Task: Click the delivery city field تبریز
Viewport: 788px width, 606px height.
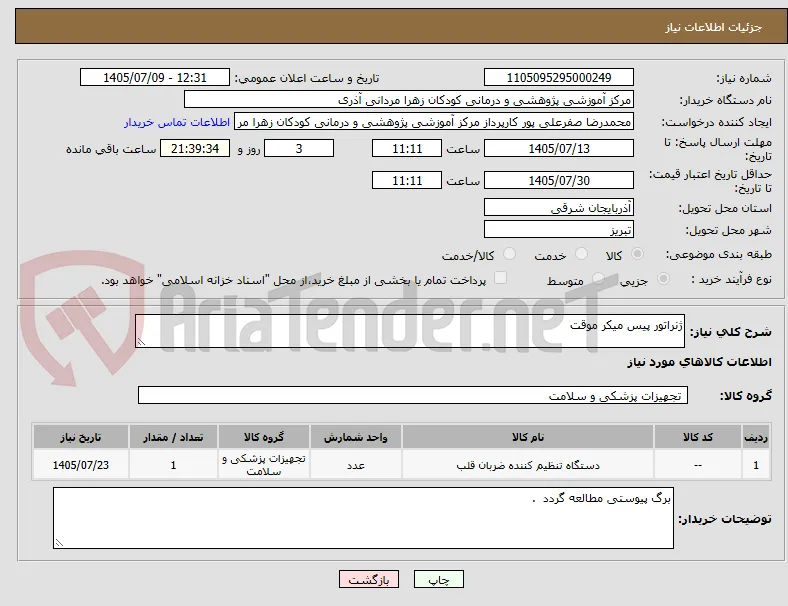Action: pyautogui.click(x=558, y=230)
